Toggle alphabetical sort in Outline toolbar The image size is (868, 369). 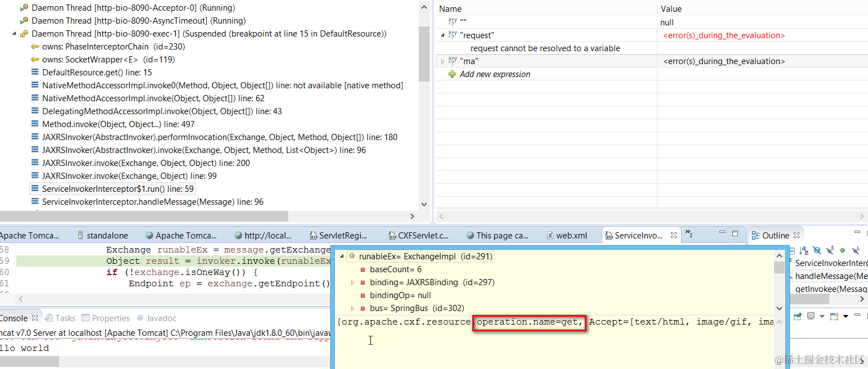point(804,250)
